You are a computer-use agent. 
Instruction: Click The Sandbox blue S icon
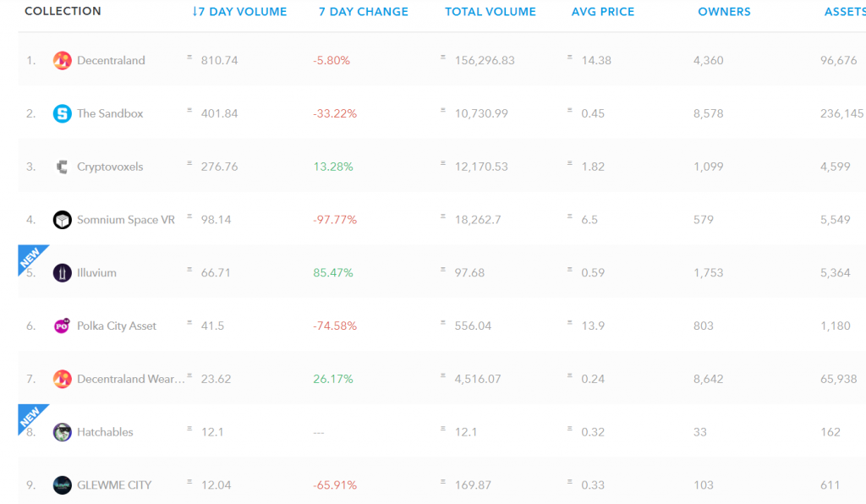coord(62,114)
